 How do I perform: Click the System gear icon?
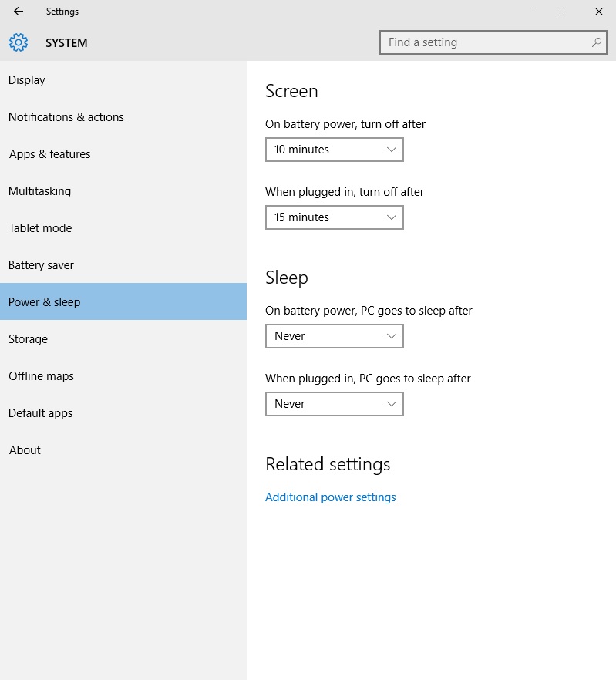tap(19, 42)
